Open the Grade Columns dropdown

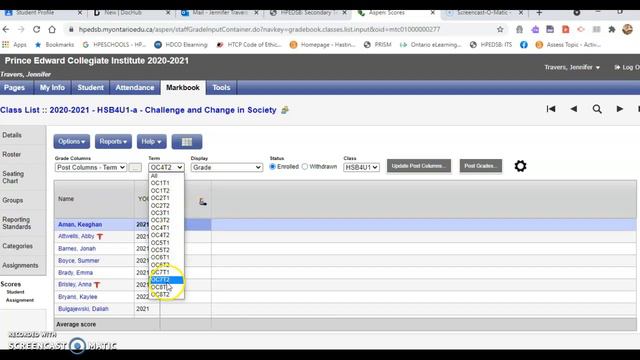tap(90, 167)
